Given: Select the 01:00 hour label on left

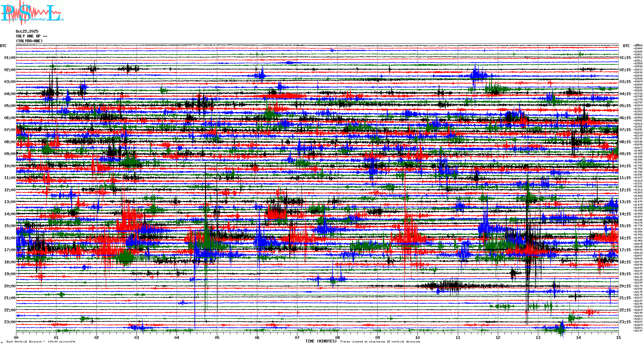Looking at the screenshot, I should (x=10, y=58).
